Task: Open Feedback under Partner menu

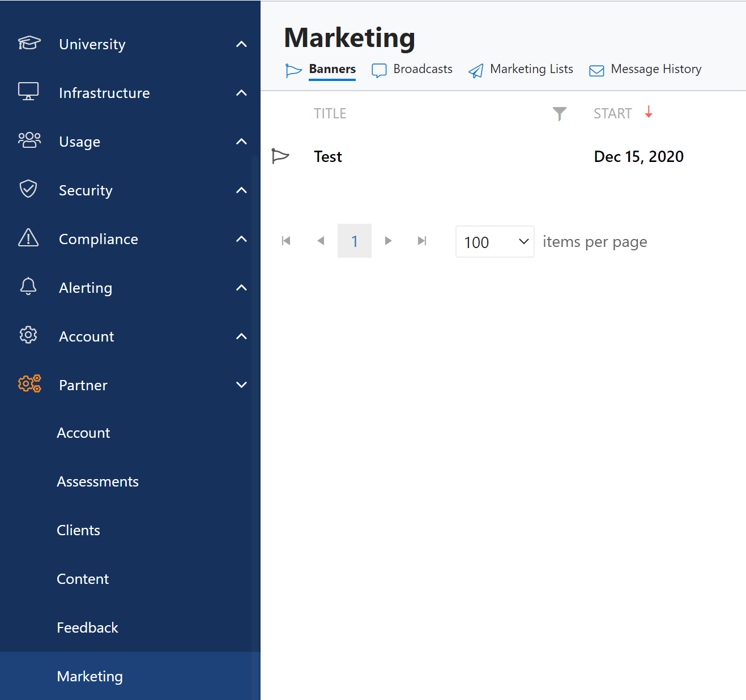Action: pos(87,628)
